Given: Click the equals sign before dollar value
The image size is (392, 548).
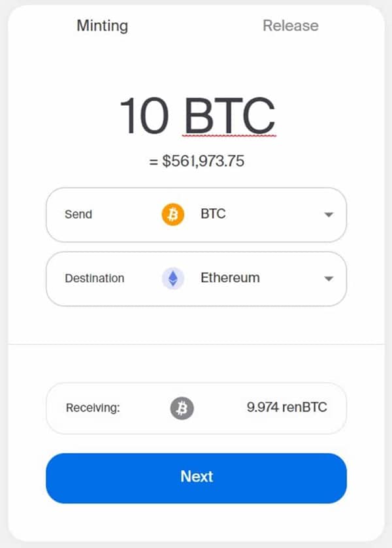Looking at the screenshot, I should tap(154, 161).
